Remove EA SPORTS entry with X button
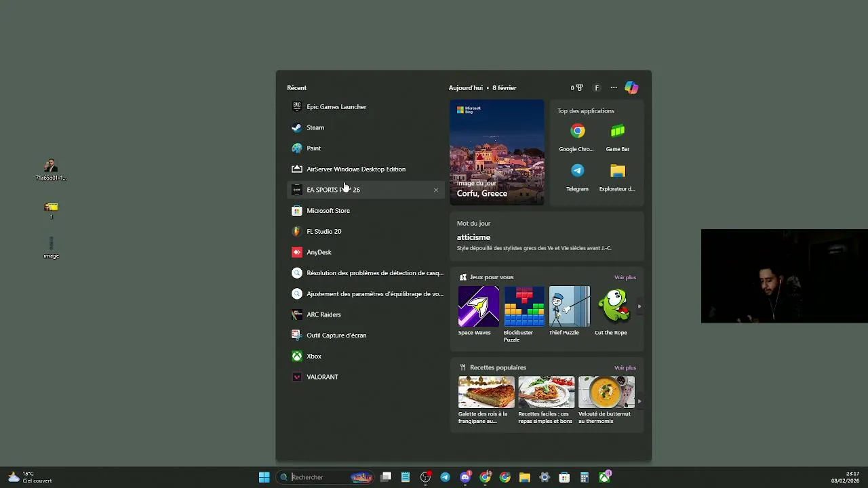Viewport: 868px width, 488px height. [x=436, y=190]
